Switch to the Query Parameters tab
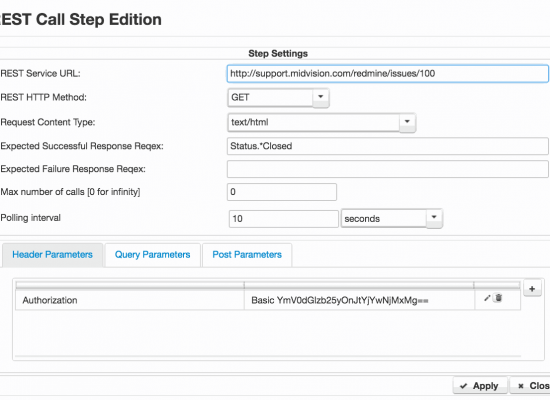The image size is (550, 400). tap(153, 255)
